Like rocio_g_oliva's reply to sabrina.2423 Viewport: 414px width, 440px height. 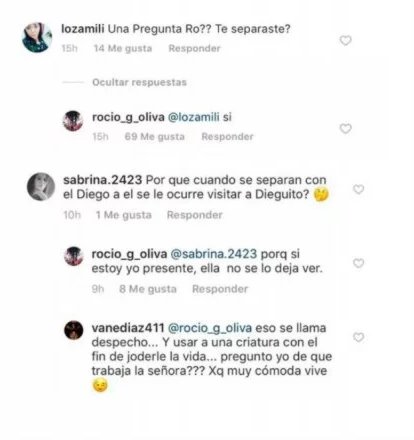(x=358, y=263)
